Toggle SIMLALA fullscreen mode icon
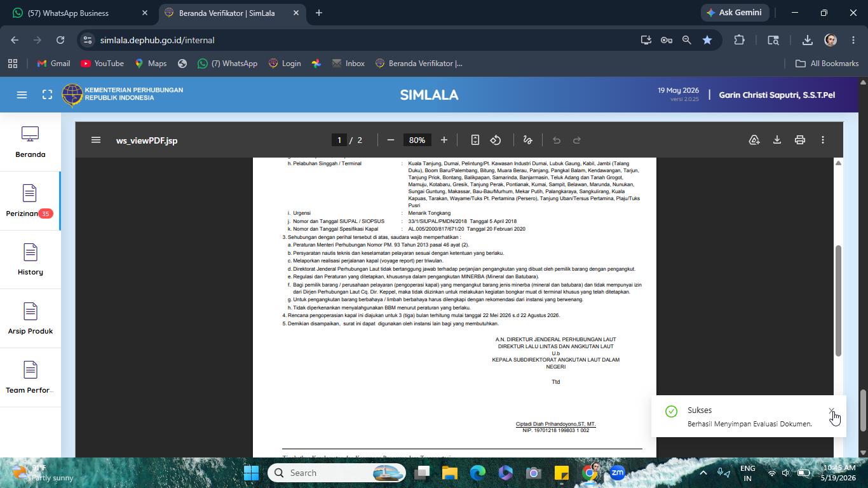 (47, 95)
